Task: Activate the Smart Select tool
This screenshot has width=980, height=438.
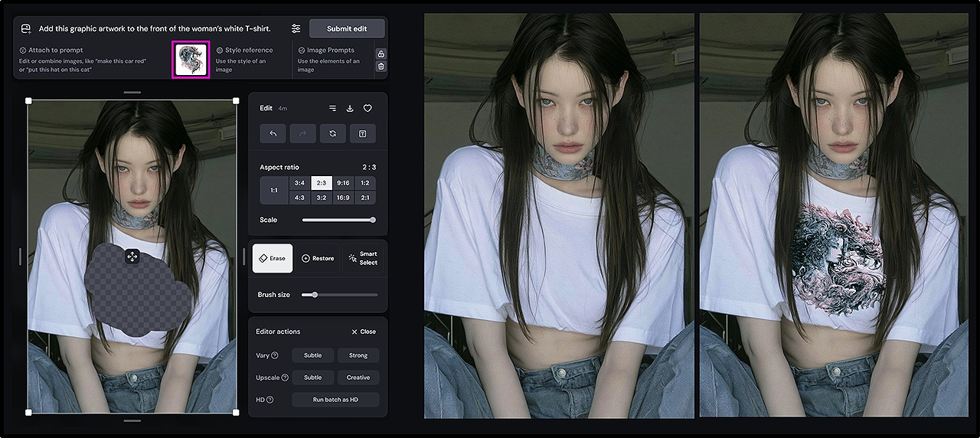Action: coord(363,258)
